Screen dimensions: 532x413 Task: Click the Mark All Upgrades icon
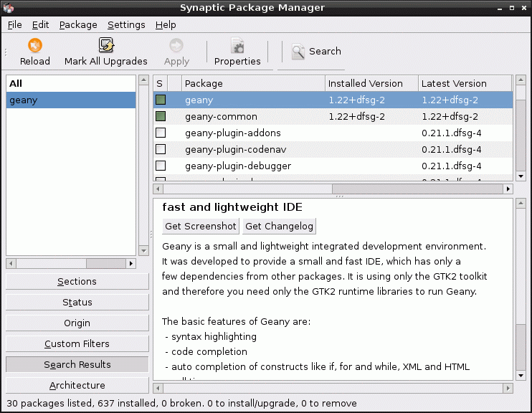[106, 45]
